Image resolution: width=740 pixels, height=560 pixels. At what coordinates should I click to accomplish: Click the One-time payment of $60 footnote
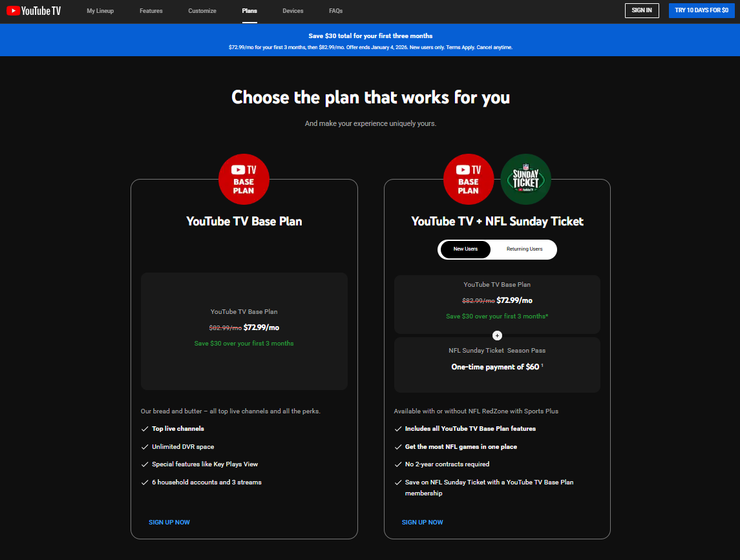[542, 366]
